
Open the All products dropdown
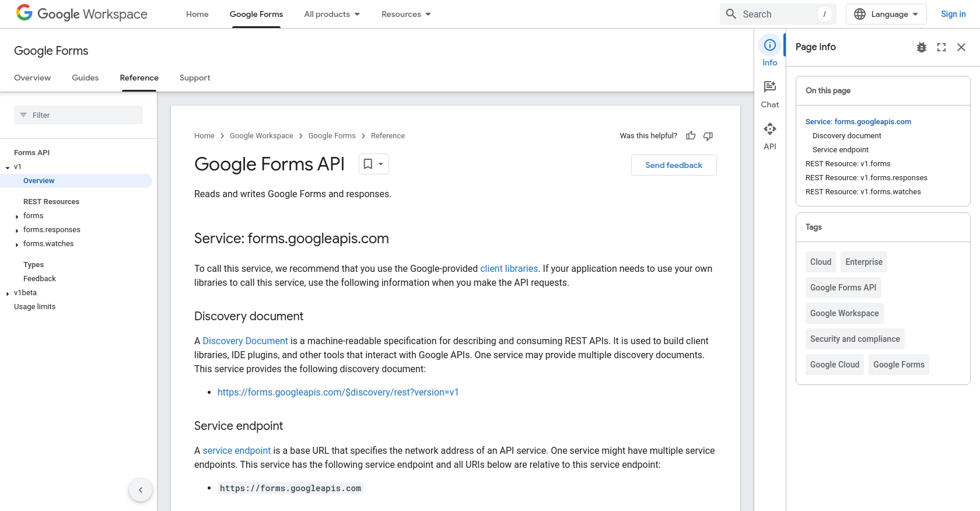pyautogui.click(x=332, y=14)
